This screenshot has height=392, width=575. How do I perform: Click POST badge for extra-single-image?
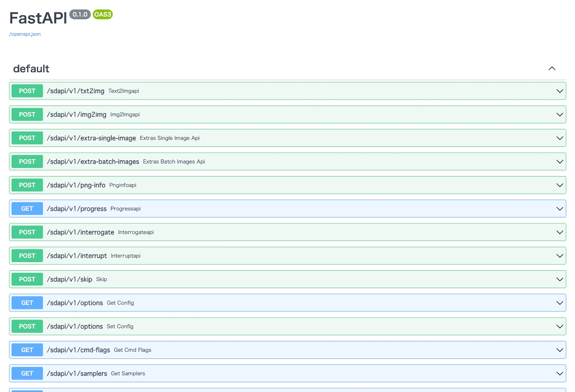(x=27, y=138)
